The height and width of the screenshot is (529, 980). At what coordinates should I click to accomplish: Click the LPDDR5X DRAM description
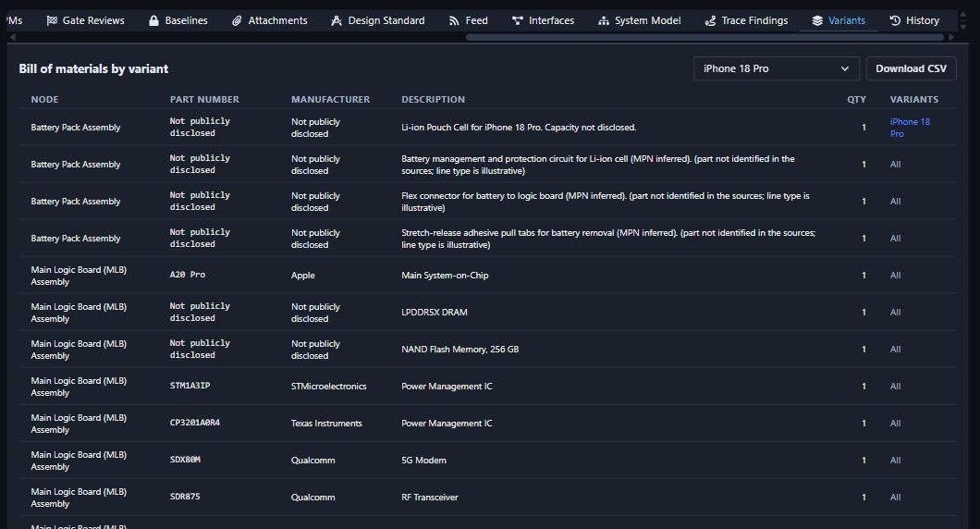click(435, 312)
